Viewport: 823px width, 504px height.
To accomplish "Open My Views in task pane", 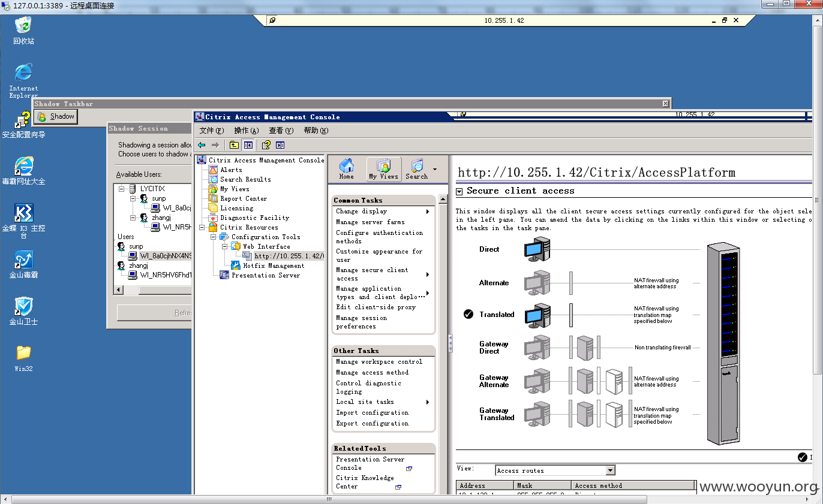I will tap(384, 169).
